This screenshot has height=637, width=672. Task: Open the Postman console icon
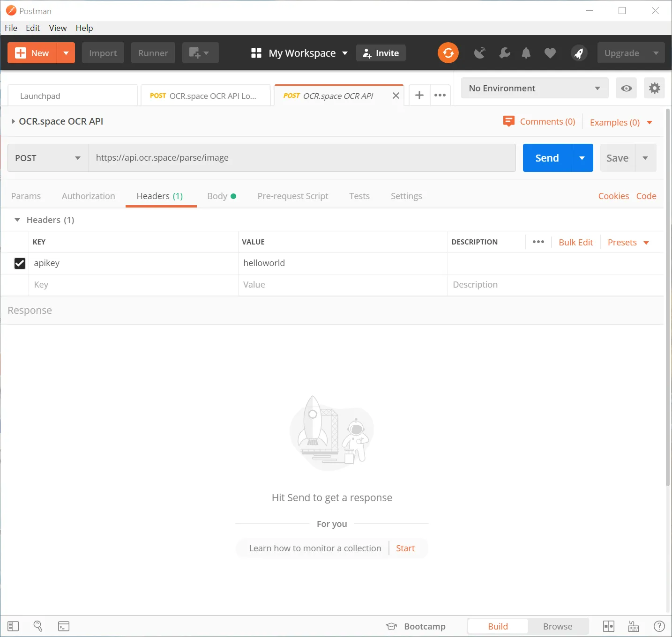click(x=64, y=626)
